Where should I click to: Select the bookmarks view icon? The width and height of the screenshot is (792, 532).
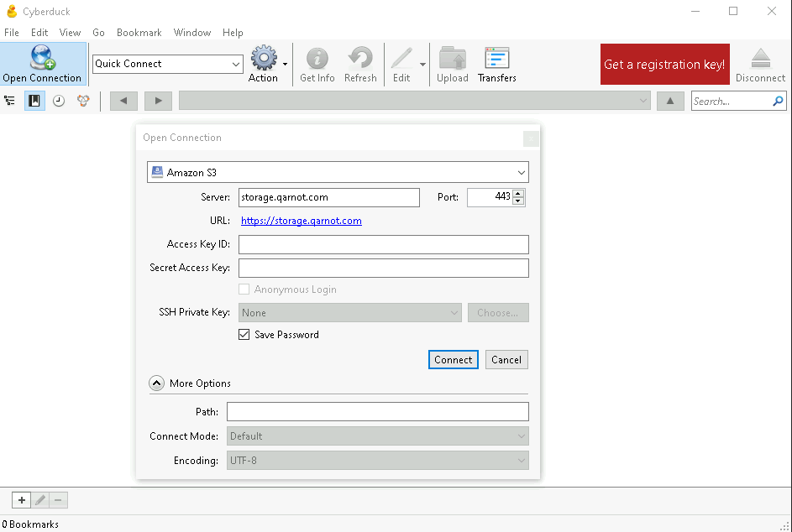click(x=34, y=101)
